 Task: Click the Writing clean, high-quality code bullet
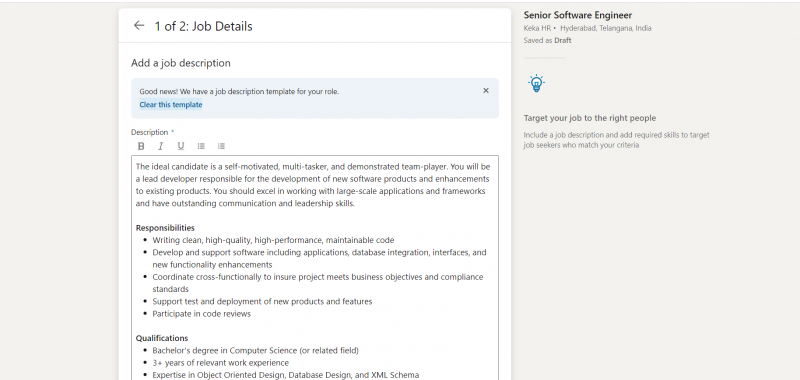tap(273, 240)
